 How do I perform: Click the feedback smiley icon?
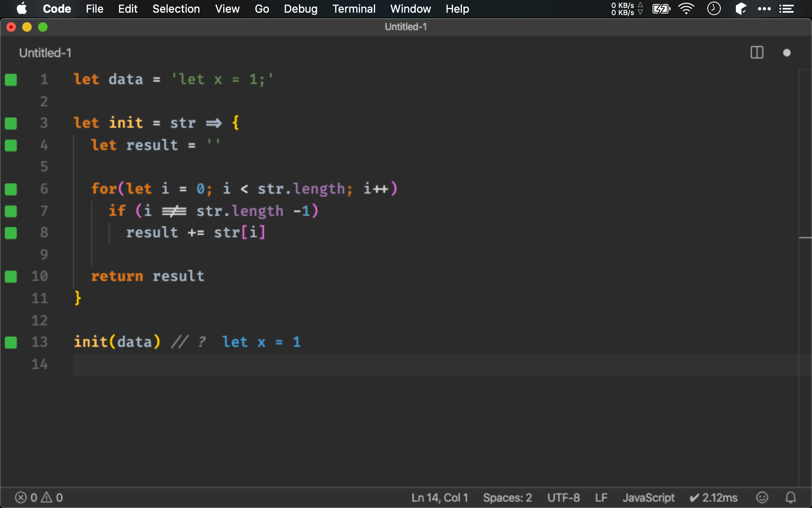pos(762,497)
